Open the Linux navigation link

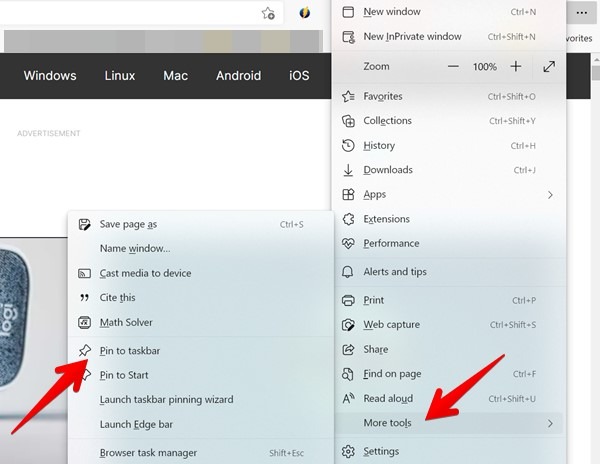tap(120, 75)
